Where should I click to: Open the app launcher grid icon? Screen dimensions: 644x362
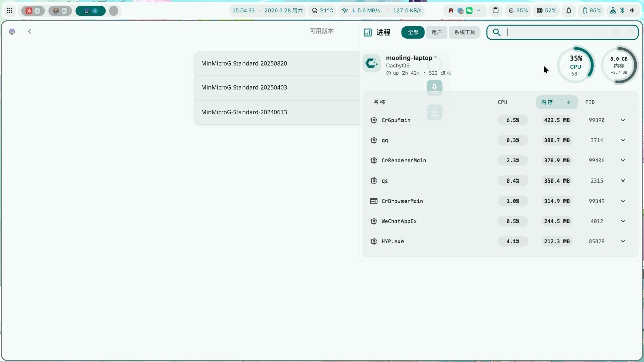(10, 10)
